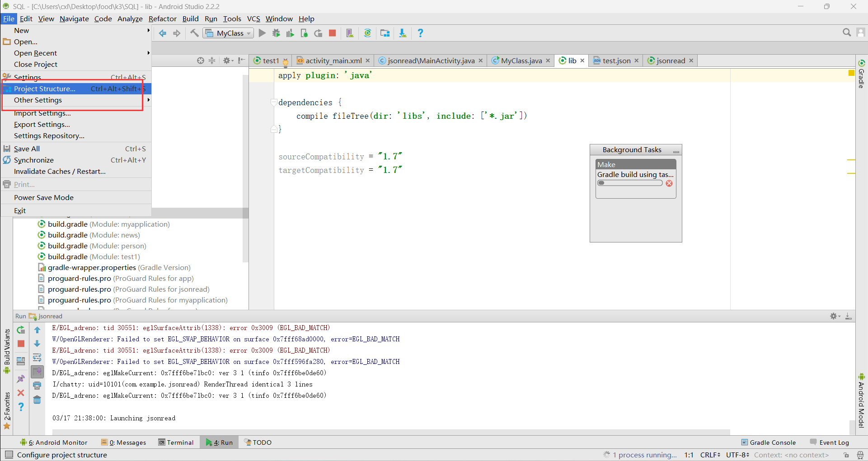
Task: Click the red Stop button in main toolbar
Action: point(333,33)
